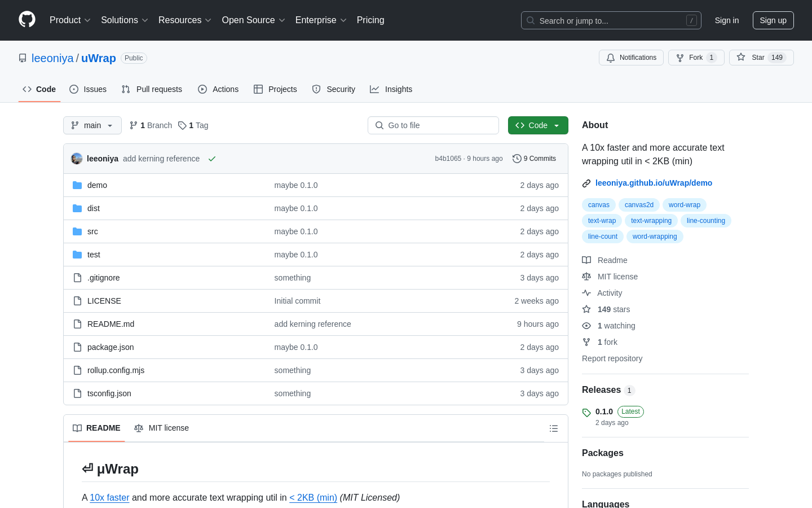Open the src folder
This screenshot has width=812, height=508.
92,231
